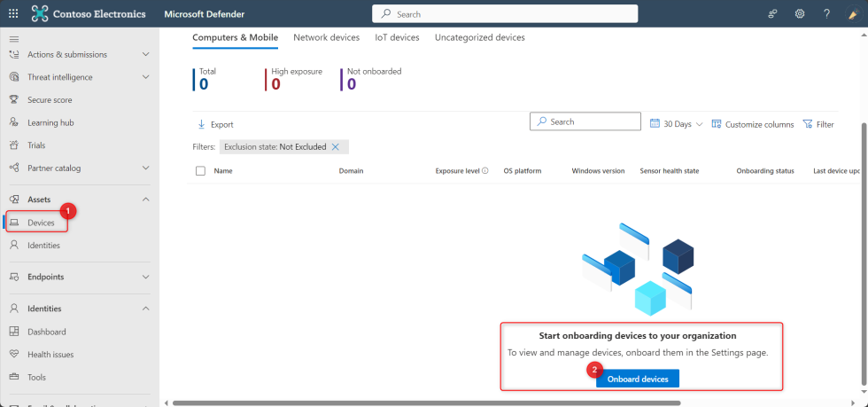The height and width of the screenshot is (407, 868).
Task: Click the Identities person icon under Assets
Action: pyautogui.click(x=15, y=245)
